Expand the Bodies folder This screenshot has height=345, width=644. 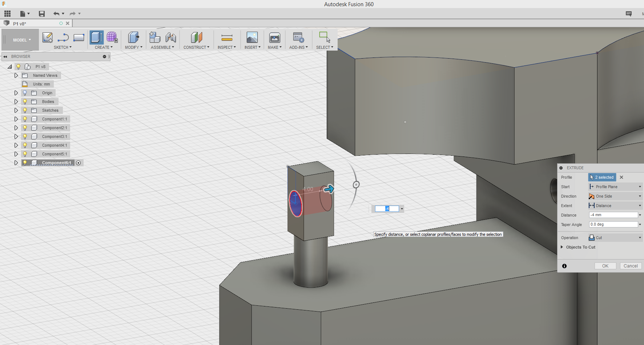[x=16, y=102]
